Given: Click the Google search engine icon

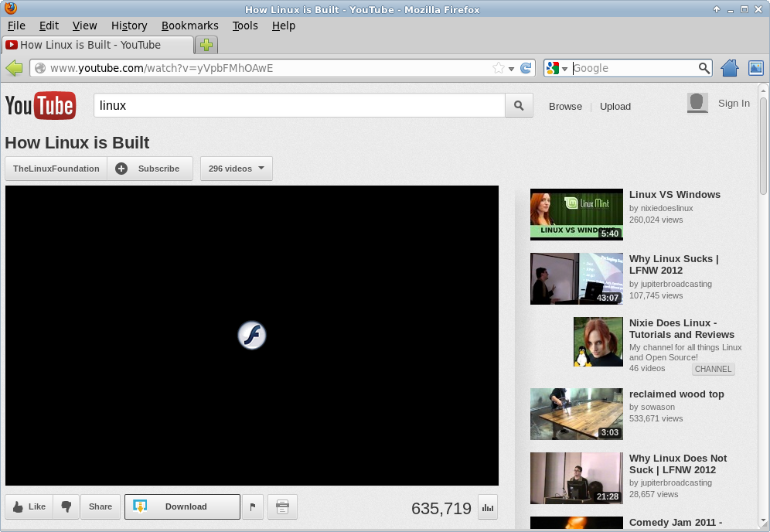Looking at the screenshot, I should point(553,68).
